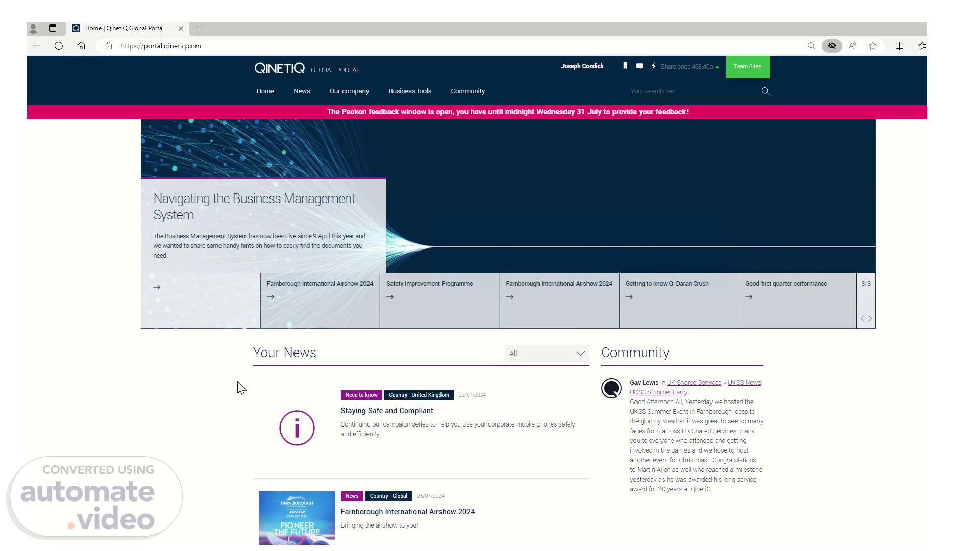Screen dimensions: 980x551
Task: Click the lightning bolt quick links icon
Action: (654, 66)
